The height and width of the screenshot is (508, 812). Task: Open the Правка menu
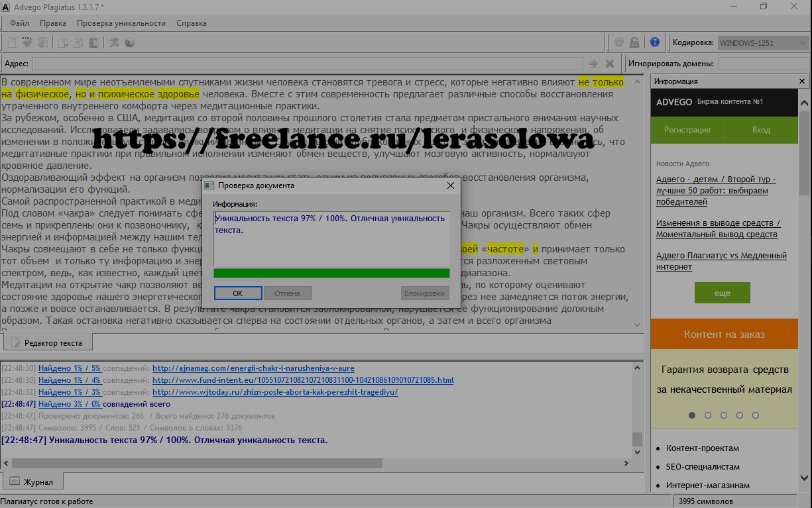[53, 23]
